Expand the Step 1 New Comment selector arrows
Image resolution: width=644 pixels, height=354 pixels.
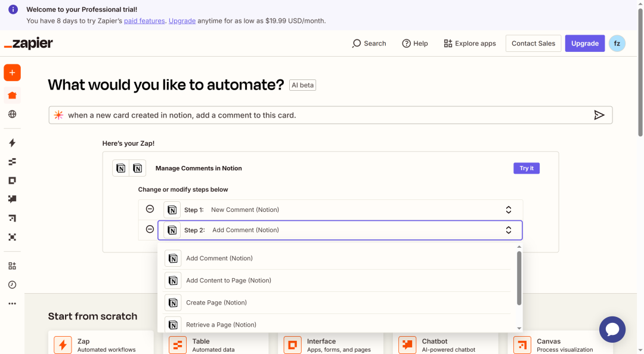(x=509, y=210)
